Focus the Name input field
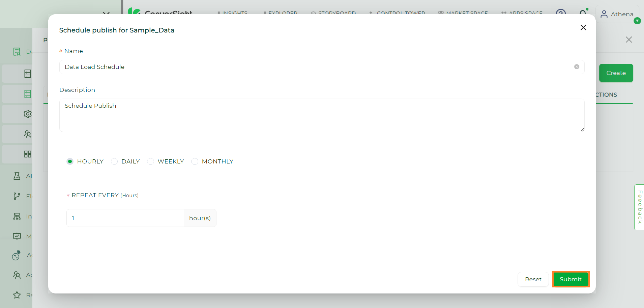The height and width of the screenshot is (308, 644). pyautogui.click(x=322, y=67)
